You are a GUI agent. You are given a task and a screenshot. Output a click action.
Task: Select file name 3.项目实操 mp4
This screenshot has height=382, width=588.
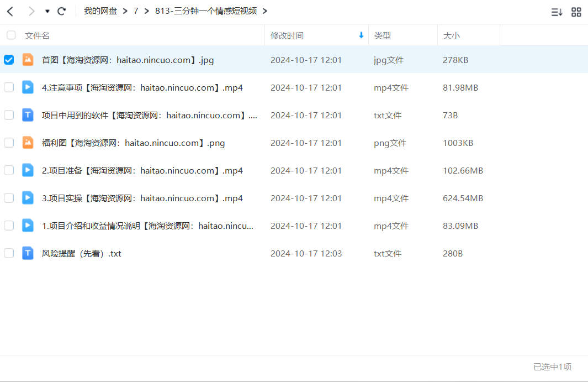tap(142, 198)
